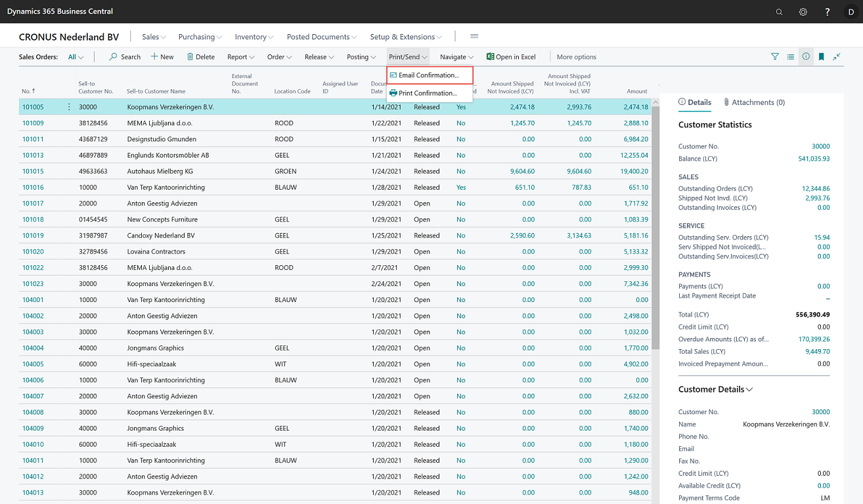Bookmark this page with the bookmark icon
The width and height of the screenshot is (863, 504).
[x=821, y=57]
